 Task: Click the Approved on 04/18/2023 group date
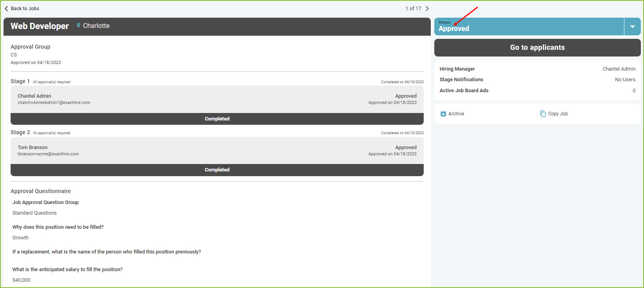click(36, 63)
